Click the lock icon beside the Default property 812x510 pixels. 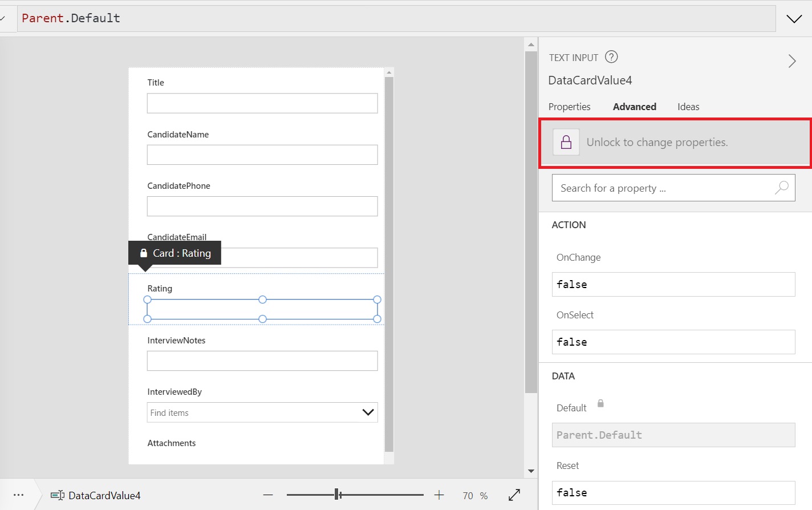tap(600, 403)
